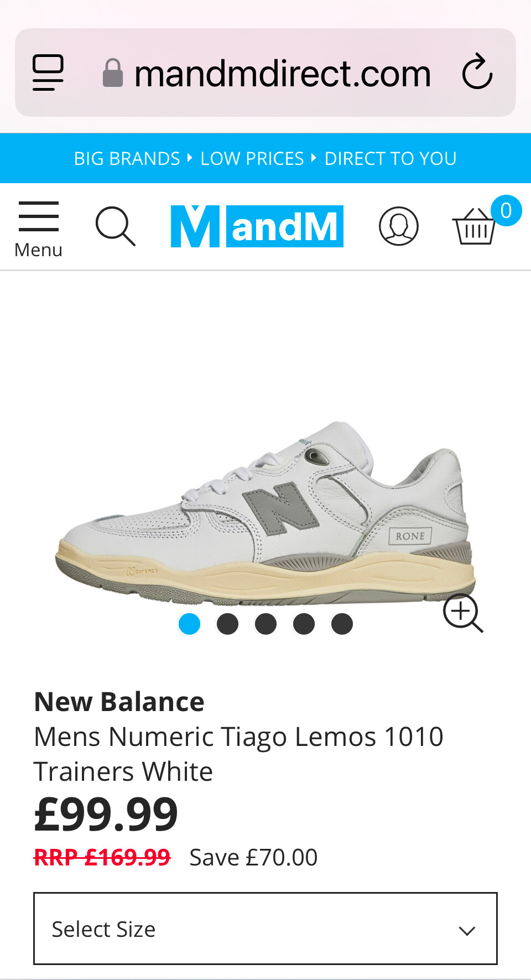Show the fourth product image dot
This screenshot has width=531, height=980.
coord(304,624)
